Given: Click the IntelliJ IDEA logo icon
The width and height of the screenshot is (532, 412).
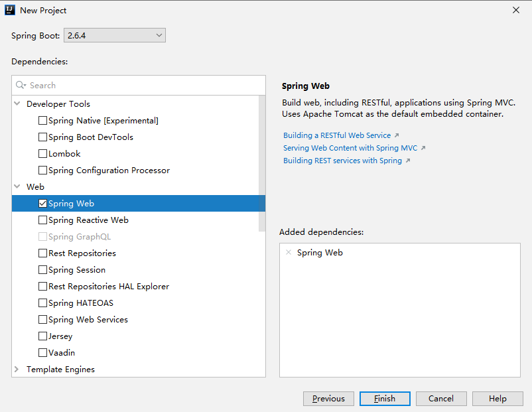Looking at the screenshot, I should point(10,10).
